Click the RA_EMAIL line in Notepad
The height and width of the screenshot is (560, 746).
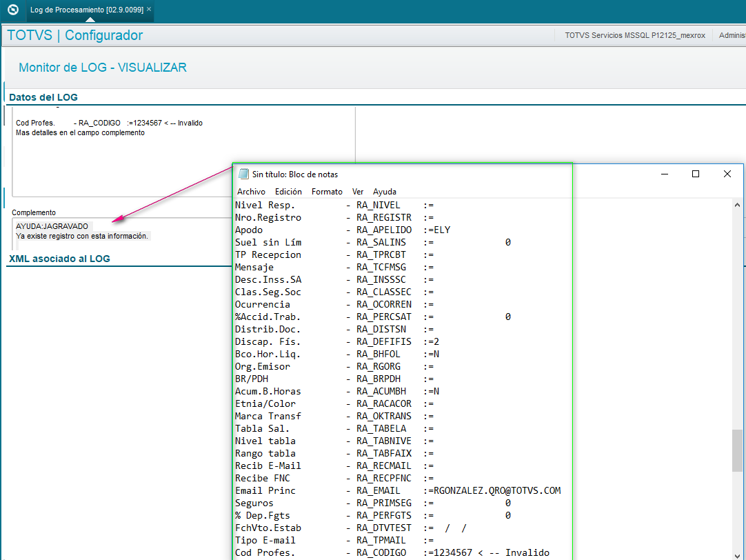point(398,490)
